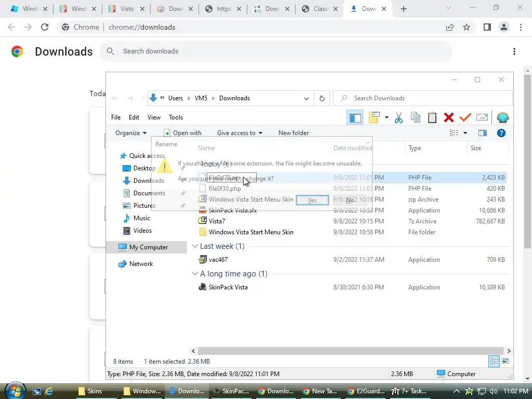This screenshot has width=532, height=399.
Task: Toggle the Chrome side panel icon
Action: [x=487, y=27]
